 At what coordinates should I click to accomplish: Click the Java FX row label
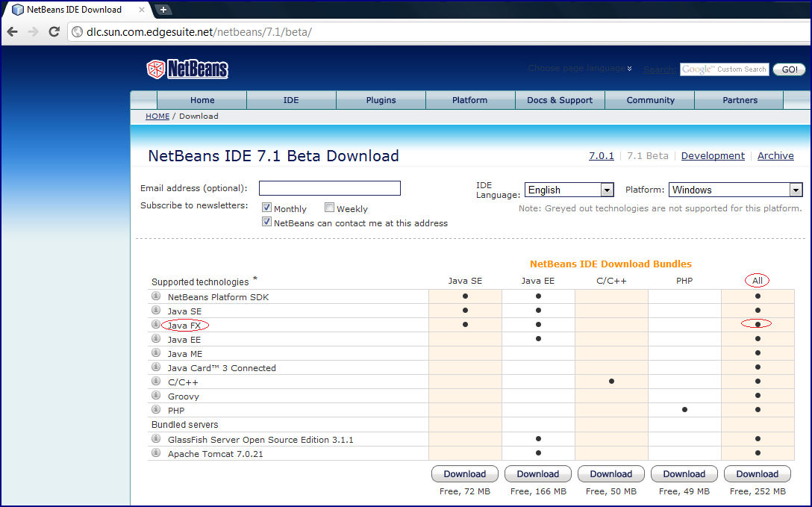click(x=184, y=326)
